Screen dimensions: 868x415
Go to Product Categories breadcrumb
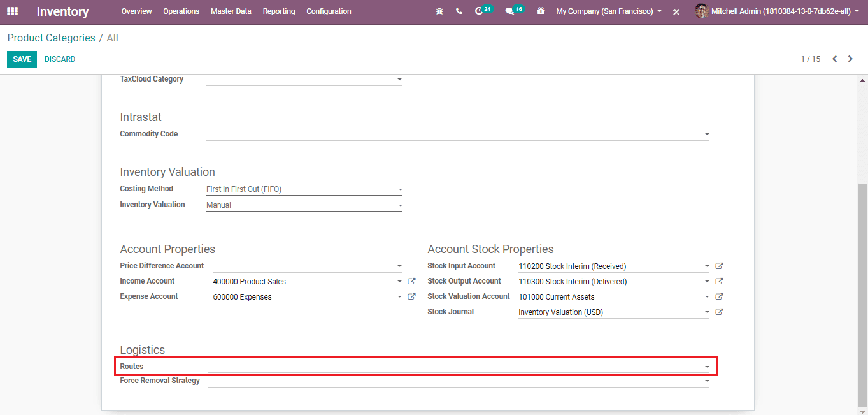click(52, 38)
